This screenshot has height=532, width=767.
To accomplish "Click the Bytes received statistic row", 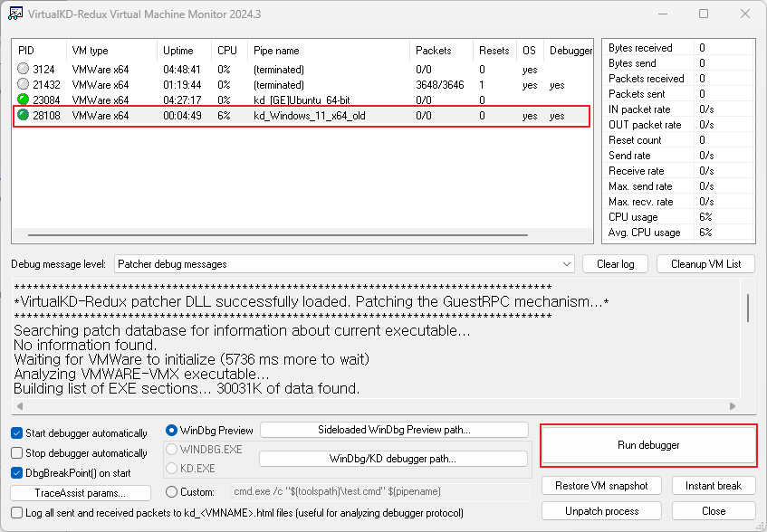I will 678,48.
